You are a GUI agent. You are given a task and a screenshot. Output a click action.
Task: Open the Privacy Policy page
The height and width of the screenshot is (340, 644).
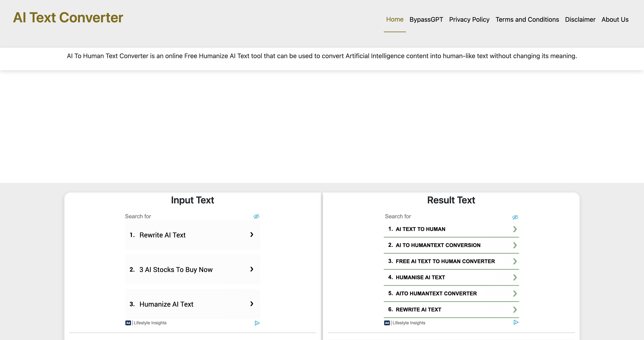tap(469, 20)
